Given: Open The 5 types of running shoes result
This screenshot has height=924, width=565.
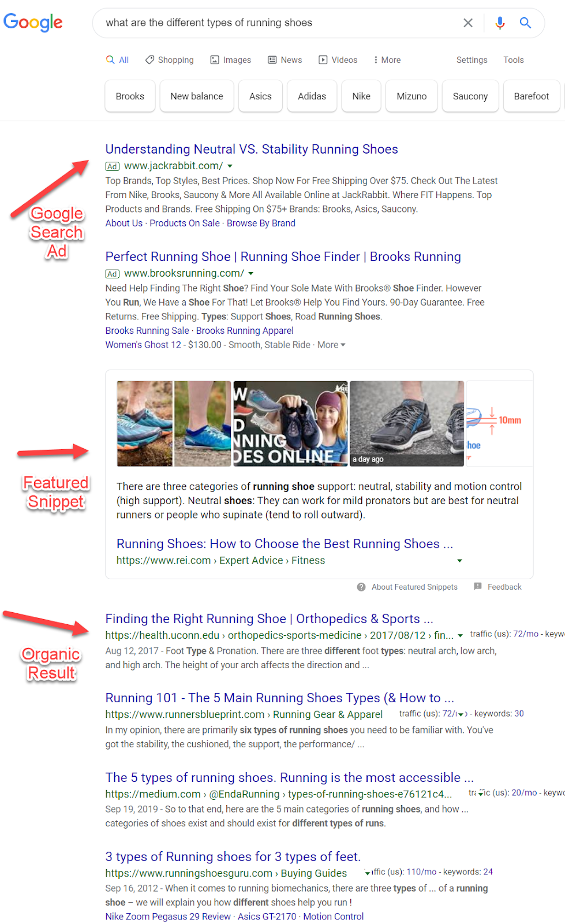Looking at the screenshot, I should point(289,777).
